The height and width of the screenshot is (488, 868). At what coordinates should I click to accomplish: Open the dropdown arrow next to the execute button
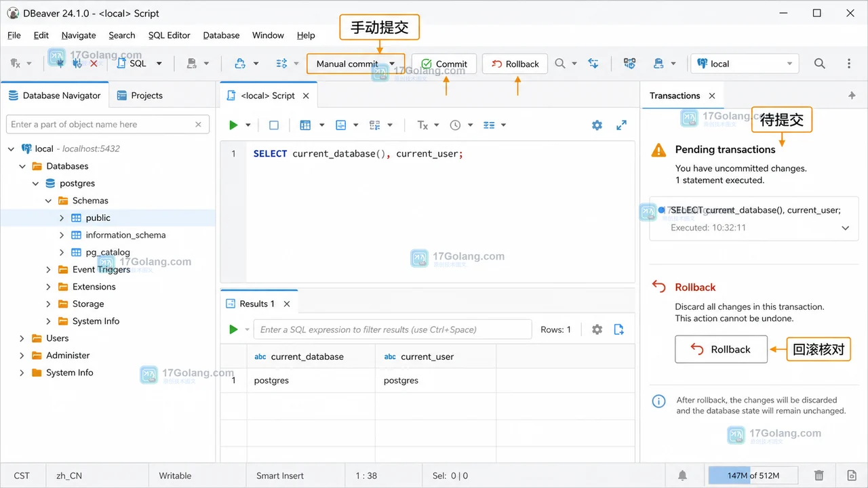click(248, 125)
